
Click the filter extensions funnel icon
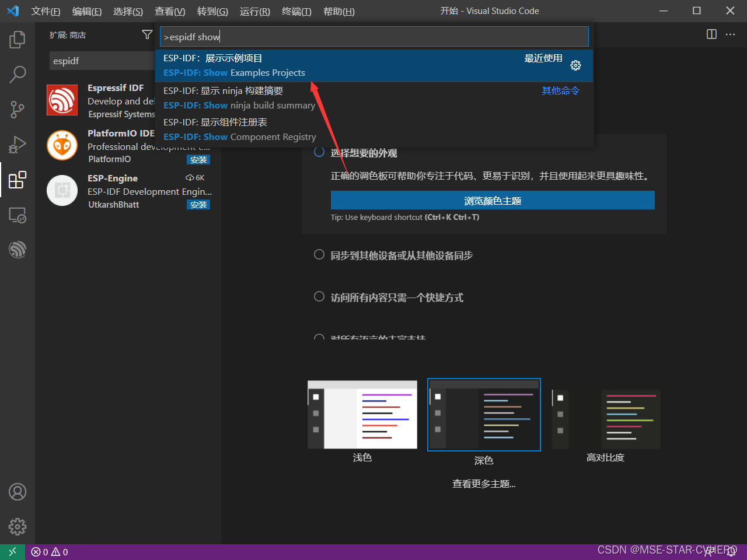147,35
